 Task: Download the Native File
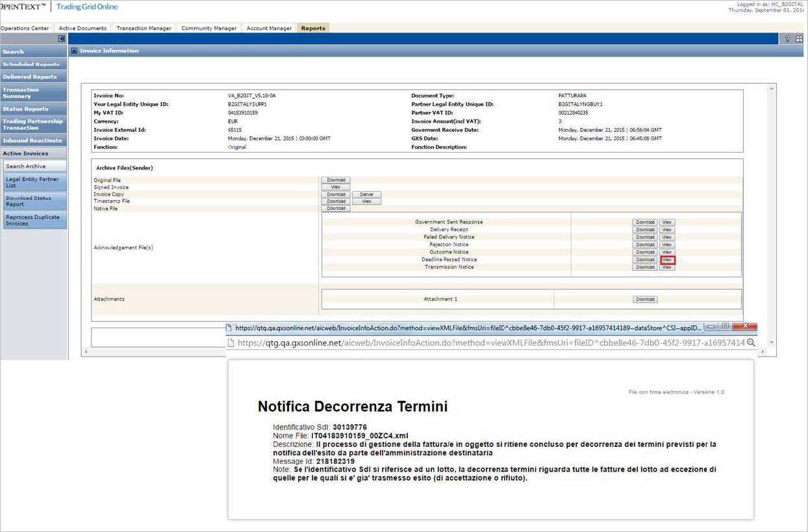click(336, 209)
